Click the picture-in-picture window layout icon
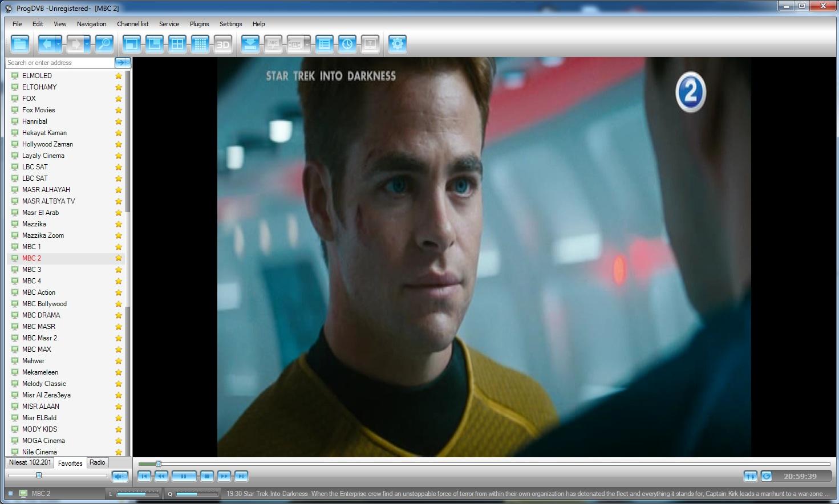The height and width of the screenshot is (504, 839). (x=132, y=44)
